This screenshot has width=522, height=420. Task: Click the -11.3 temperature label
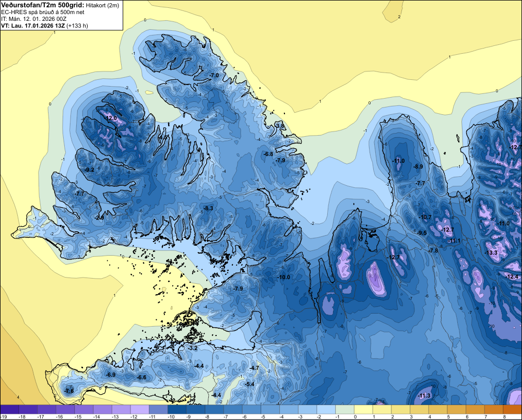[x=424, y=395]
